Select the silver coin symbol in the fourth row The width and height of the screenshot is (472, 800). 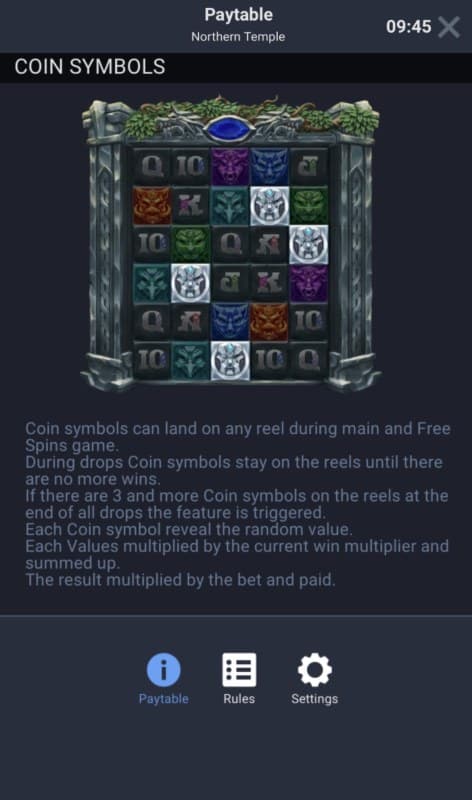pyautogui.click(x=190, y=284)
